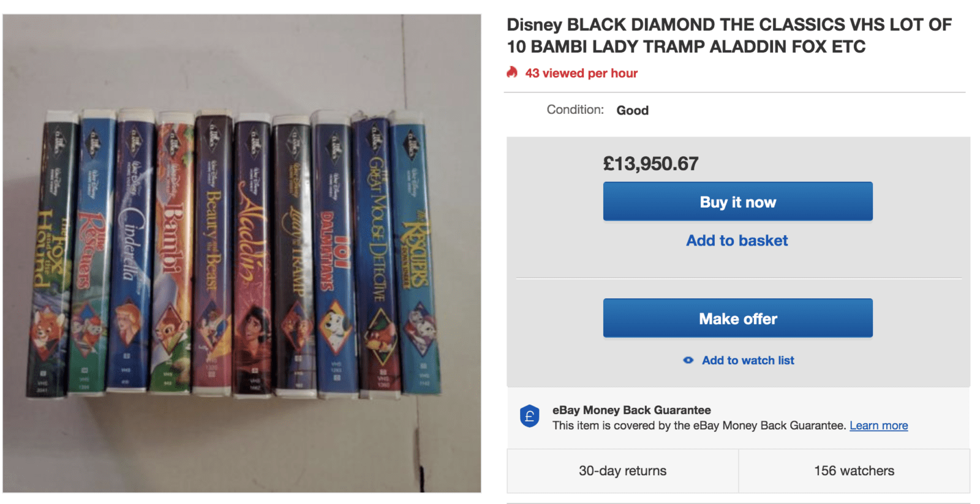Open the Learn more guarantee link
This screenshot has height=504, width=980.
tap(878, 426)
